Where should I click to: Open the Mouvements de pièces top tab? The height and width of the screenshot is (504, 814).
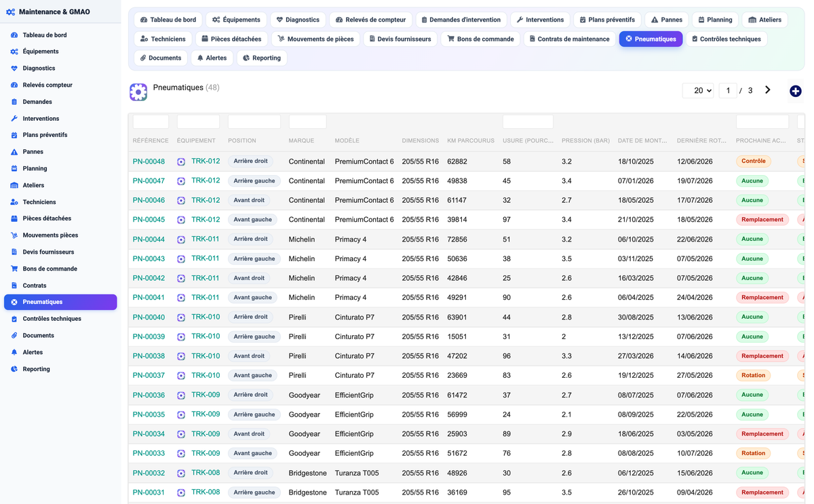[316, 39]
